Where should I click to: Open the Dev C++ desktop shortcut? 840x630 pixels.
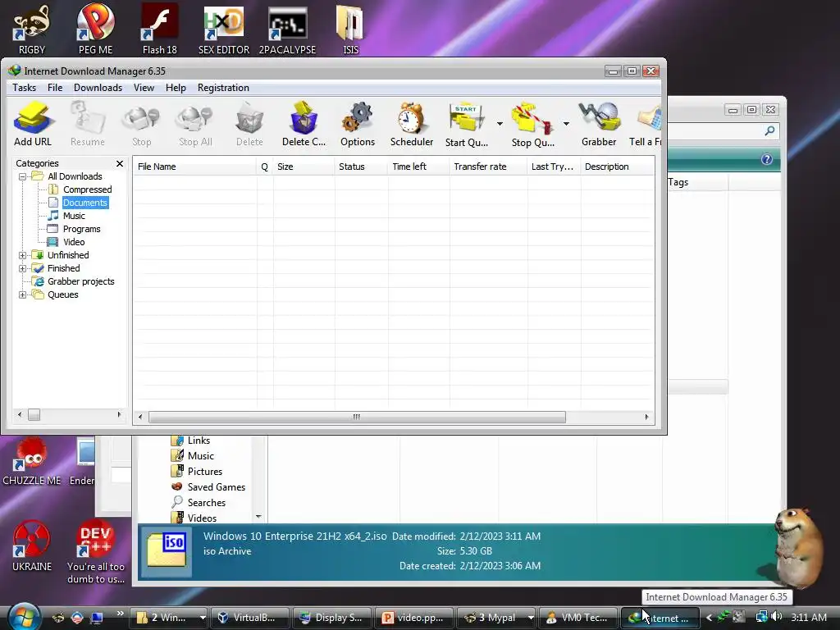coord(95,552)
